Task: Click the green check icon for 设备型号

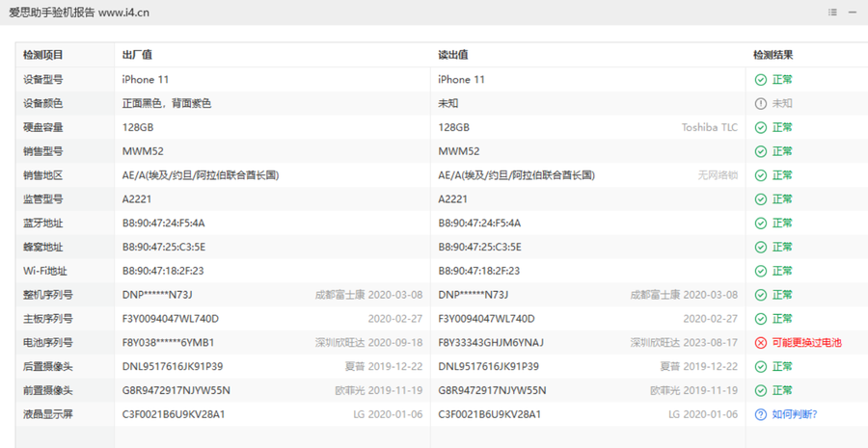Action: [761, 80]
